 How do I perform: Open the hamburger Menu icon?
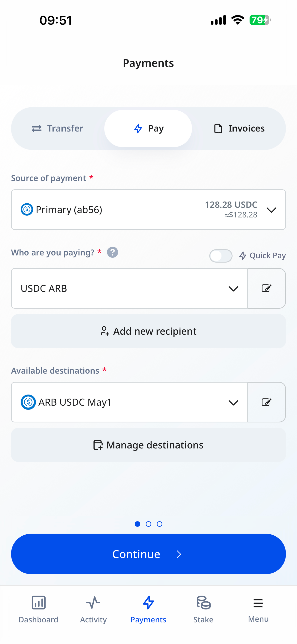coord(258,603)
